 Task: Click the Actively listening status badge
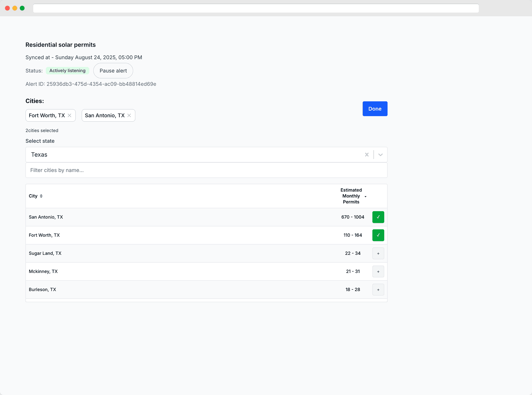pos(67,71)
